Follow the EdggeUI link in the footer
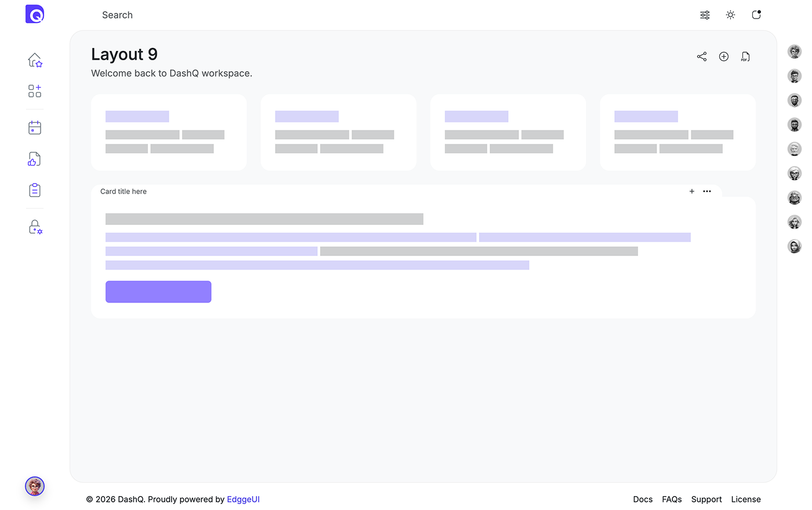 (x=243, y=499)
